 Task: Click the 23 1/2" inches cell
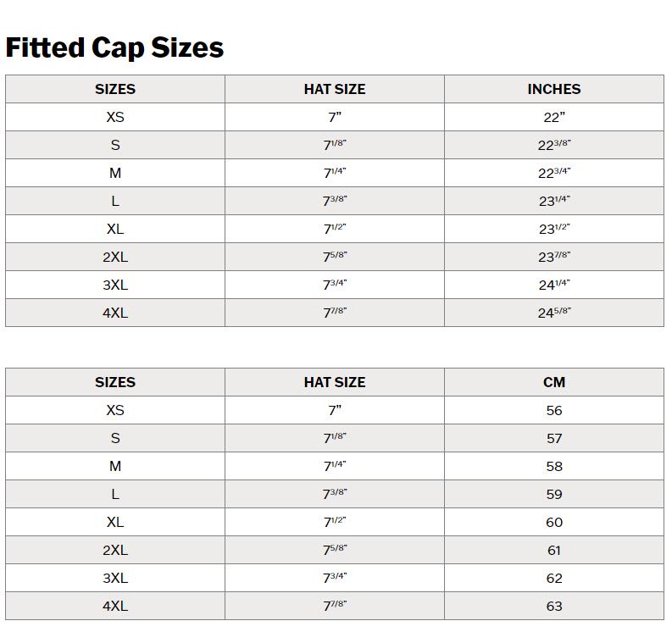554,229
